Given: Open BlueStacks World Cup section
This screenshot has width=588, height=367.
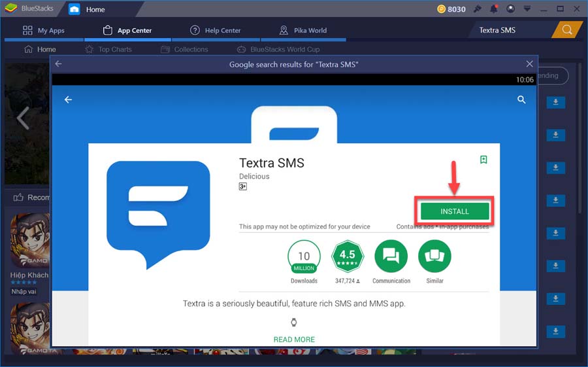Looking at the screenshot, I should tap(278, 49).
